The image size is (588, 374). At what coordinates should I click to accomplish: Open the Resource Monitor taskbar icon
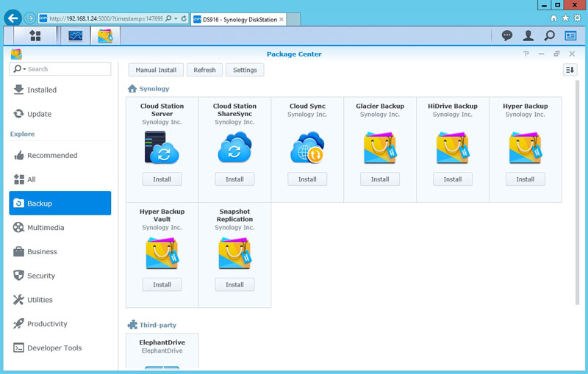coord(76,35)
